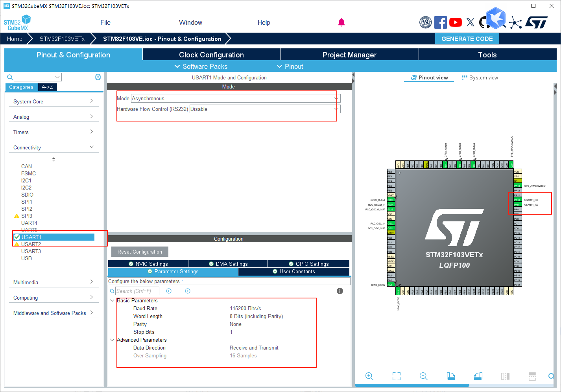Click the vertical split view icon
This screenshot has width=561, height=392.
(505, 376)
